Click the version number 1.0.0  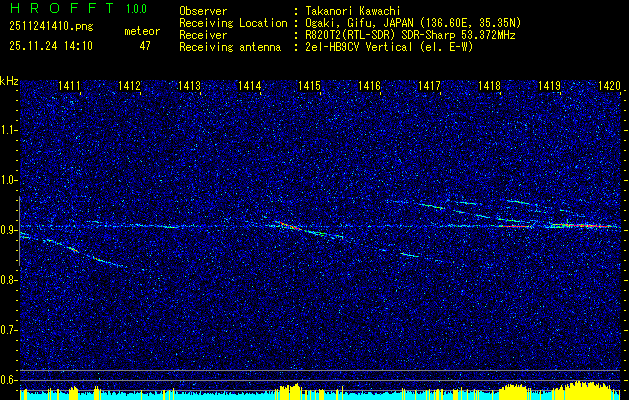click(136, 9)
